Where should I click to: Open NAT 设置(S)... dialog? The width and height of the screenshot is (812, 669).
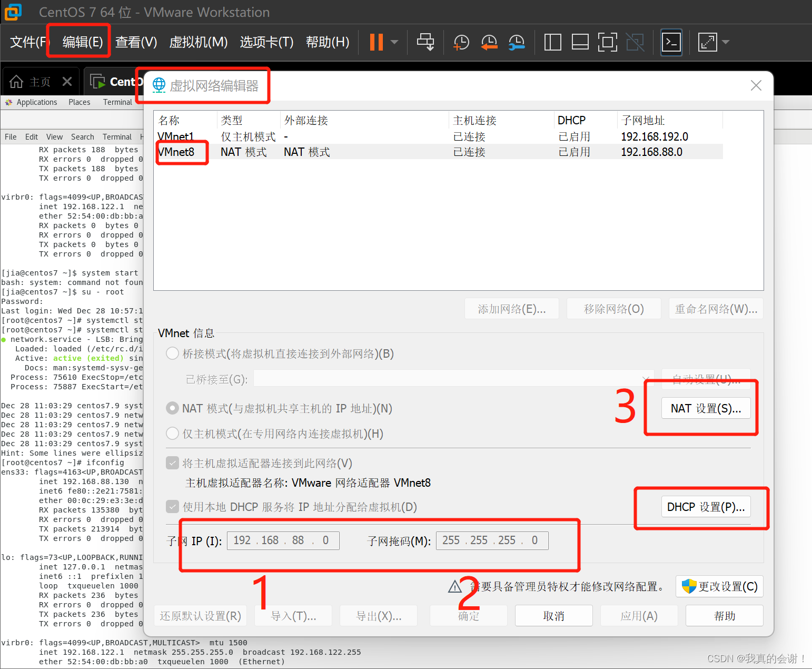point(706,408)
